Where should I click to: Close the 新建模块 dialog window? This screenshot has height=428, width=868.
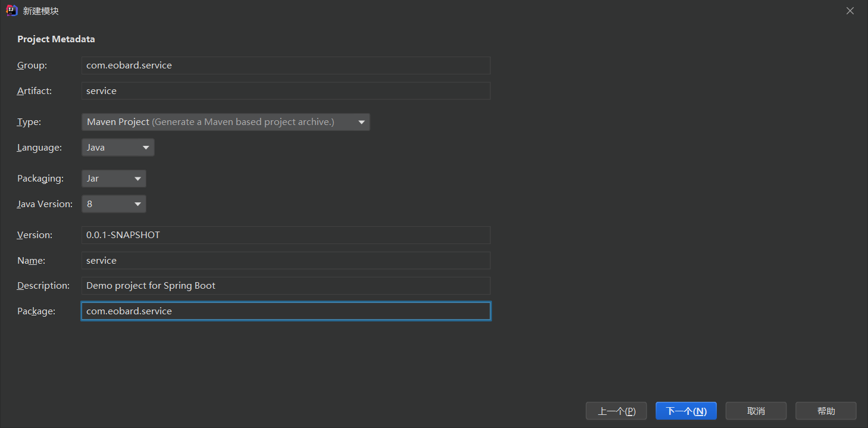pyautogui.click(x=850, y=11)
